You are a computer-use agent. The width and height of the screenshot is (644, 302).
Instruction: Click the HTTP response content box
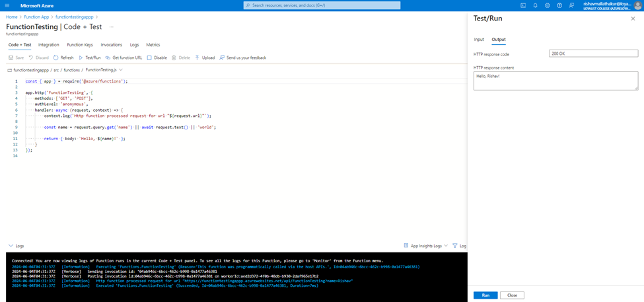555,81
